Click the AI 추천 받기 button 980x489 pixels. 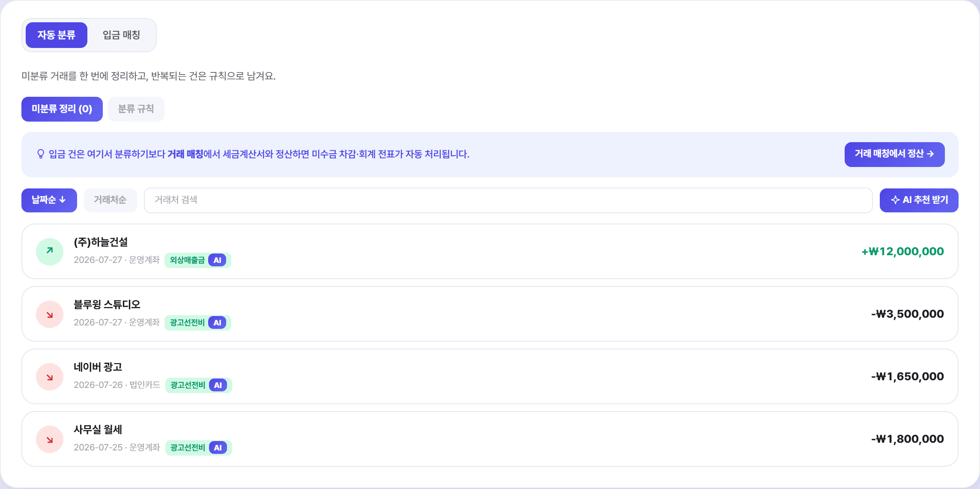(919, 200)
